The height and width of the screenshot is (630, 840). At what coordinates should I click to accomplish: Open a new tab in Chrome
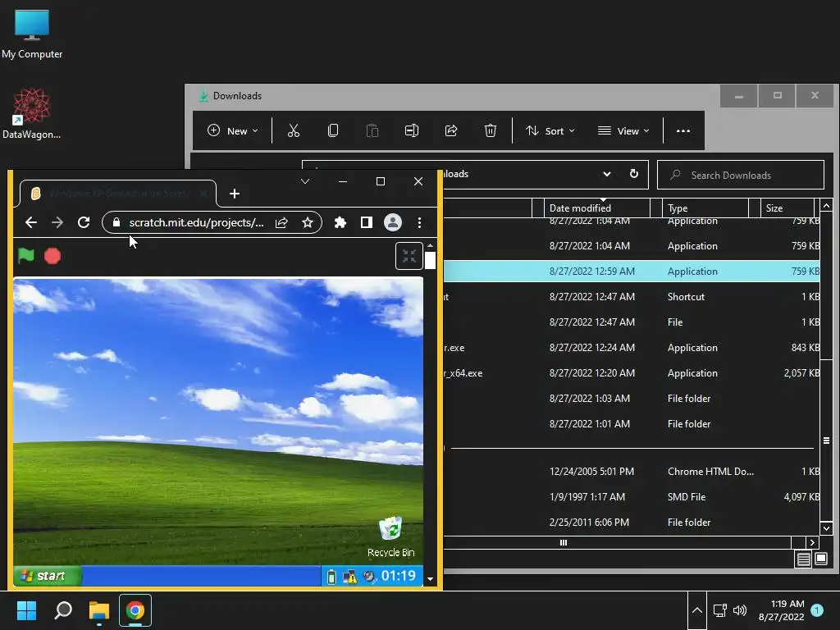[234, 194]
